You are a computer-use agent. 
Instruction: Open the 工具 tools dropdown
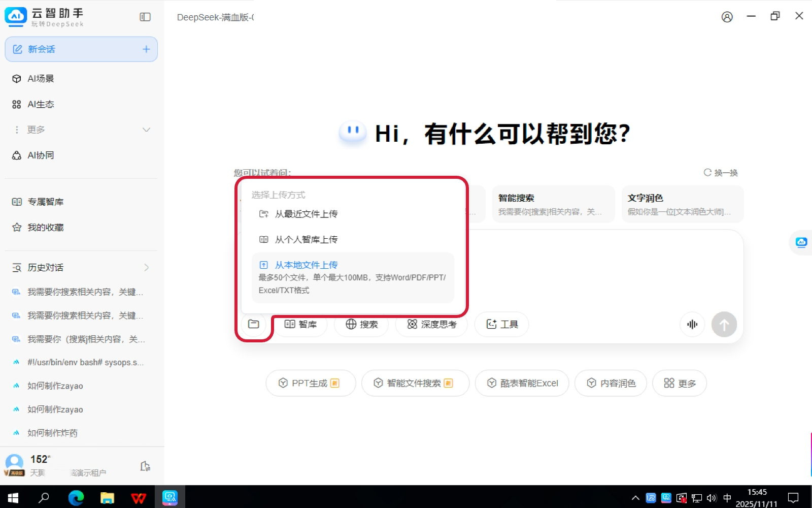pyautogui.click(x=502, y=324)
